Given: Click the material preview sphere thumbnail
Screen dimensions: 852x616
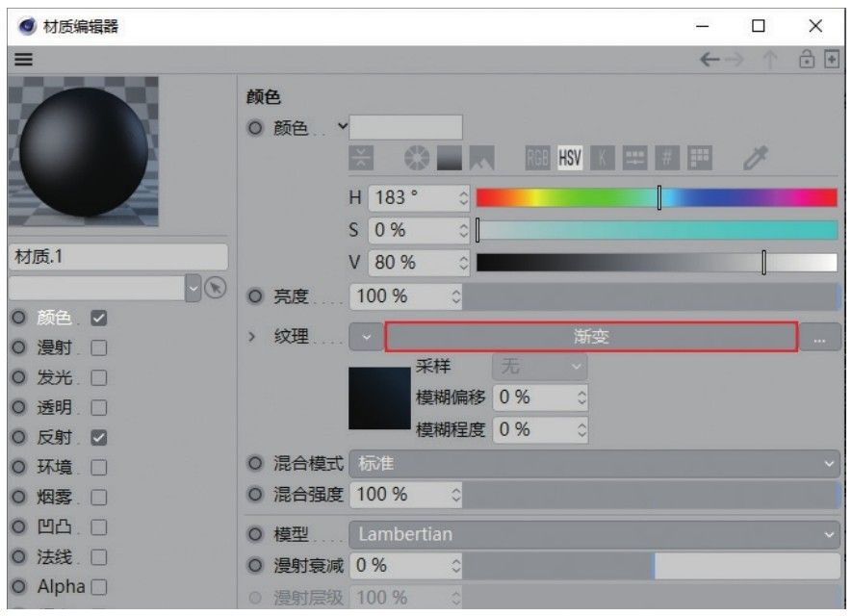Looking at the screenshot, I should pyautogui.click(x=83, y=151).
